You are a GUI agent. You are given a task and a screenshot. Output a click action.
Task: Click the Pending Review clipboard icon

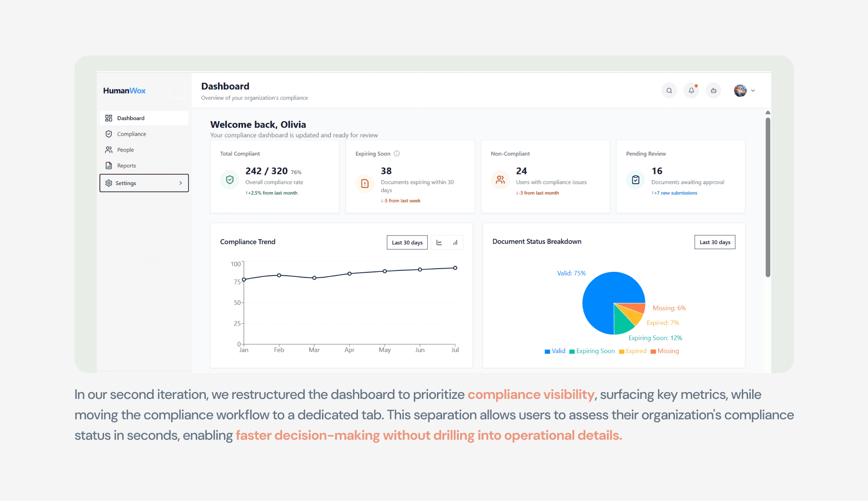(635, 180)
